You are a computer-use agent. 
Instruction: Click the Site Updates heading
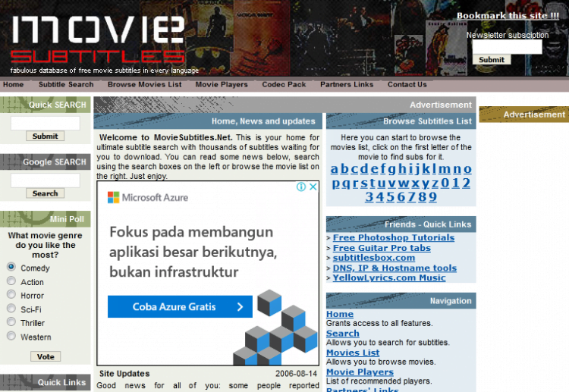[x=124, y=374]
